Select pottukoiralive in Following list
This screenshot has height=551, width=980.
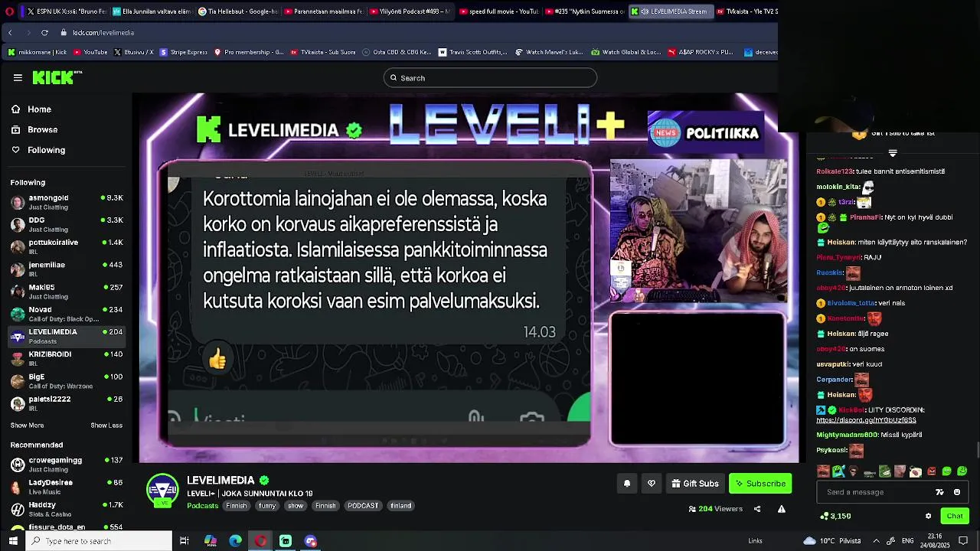(67, 246)
